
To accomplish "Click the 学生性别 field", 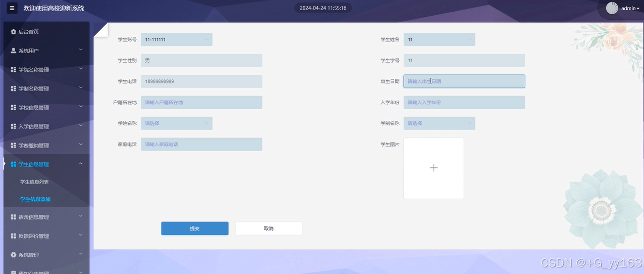I will (201, 61).
